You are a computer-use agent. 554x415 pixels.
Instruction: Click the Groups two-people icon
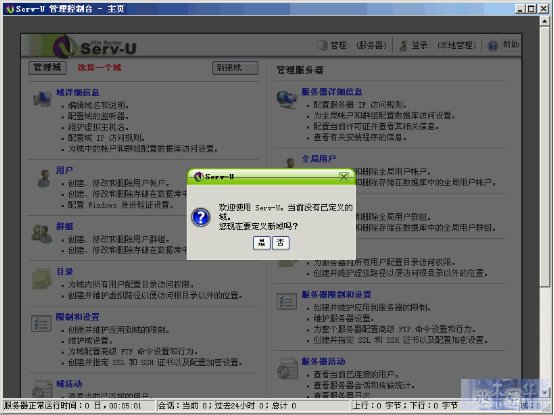click(x=42, y=234)
